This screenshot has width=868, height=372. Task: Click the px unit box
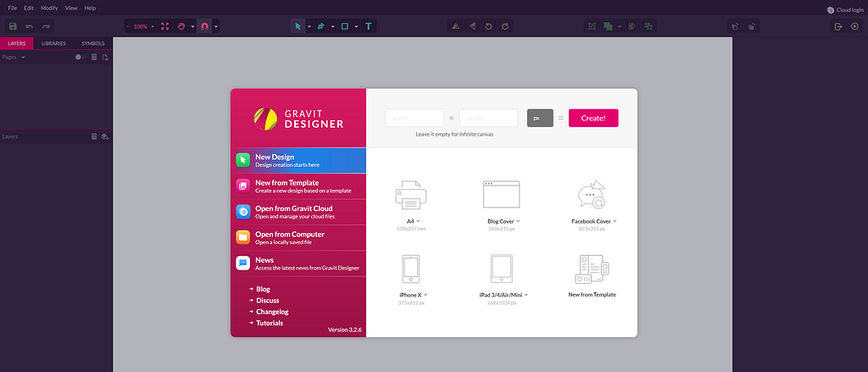coord(540,118)
